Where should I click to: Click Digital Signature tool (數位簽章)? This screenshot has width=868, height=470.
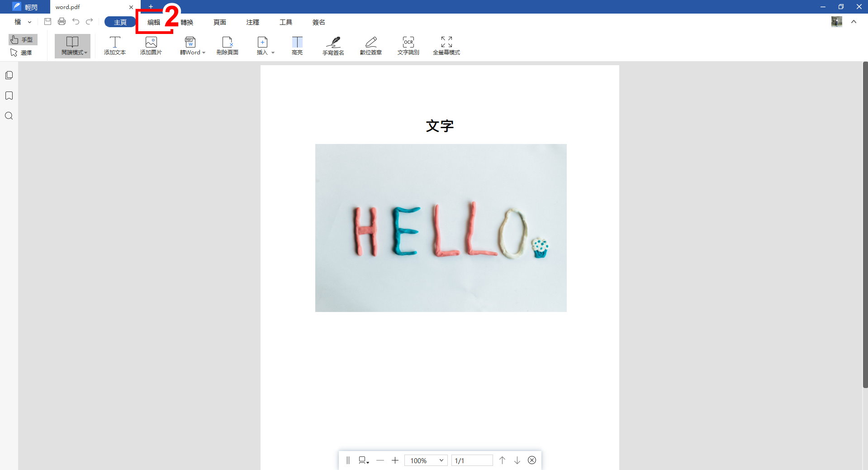(371, 46)
